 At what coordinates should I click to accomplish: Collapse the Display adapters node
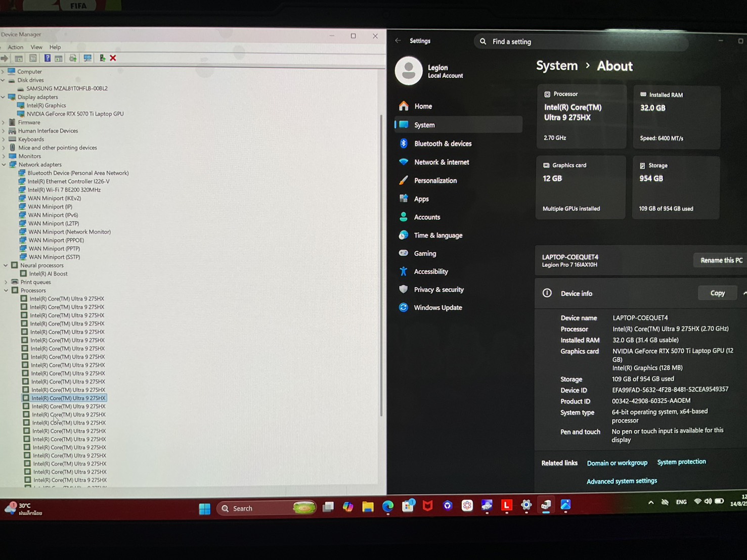(x=3, y=97)
